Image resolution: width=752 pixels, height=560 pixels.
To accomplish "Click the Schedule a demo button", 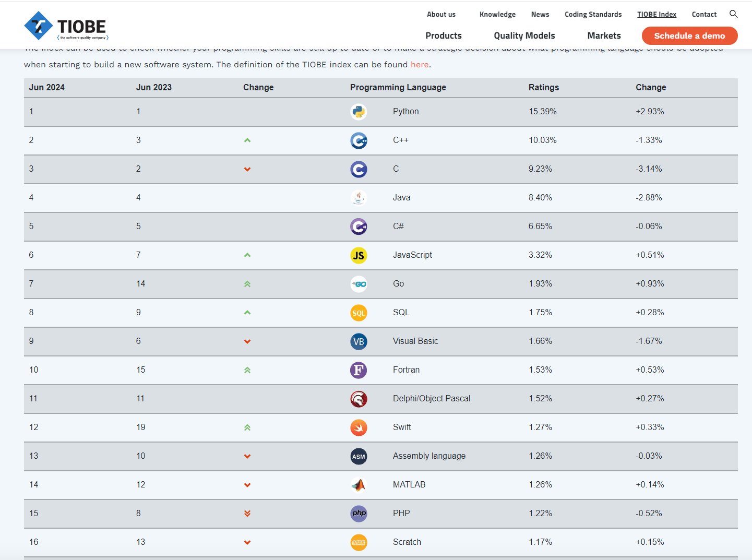I will pyautogui.click(x=689, y=35).
